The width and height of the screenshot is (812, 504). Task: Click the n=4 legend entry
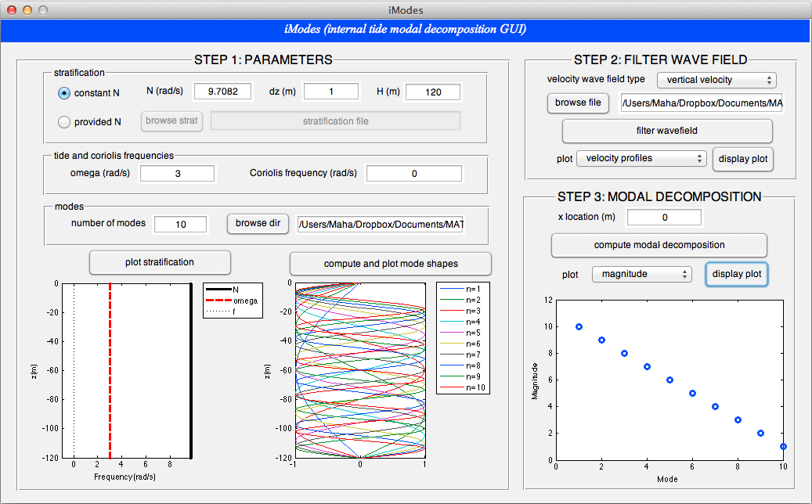click(x=460, y=322)
